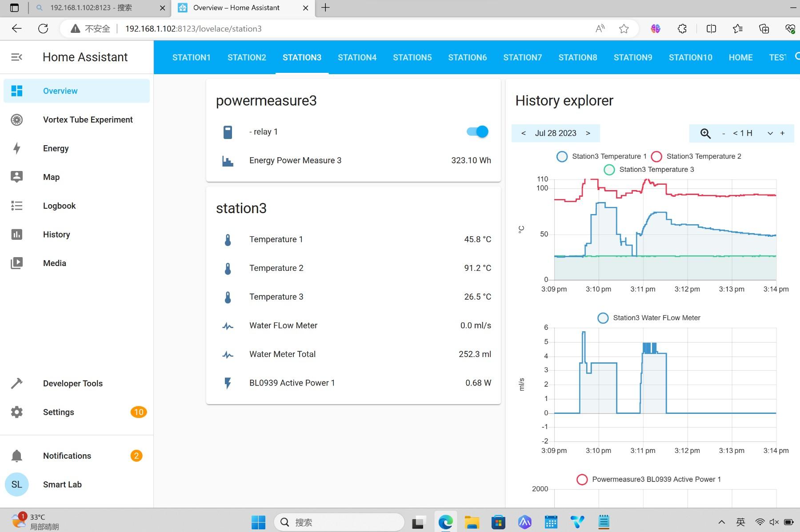The width and height of the screenshot is (800, 532).
Task: Click the Temperature 3 thermometer icon
Action: click(x=228, y=297)
